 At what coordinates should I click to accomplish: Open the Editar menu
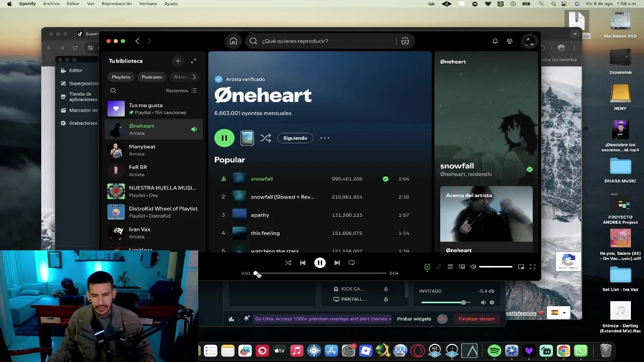pyautogui.click(x=73, y=4)
